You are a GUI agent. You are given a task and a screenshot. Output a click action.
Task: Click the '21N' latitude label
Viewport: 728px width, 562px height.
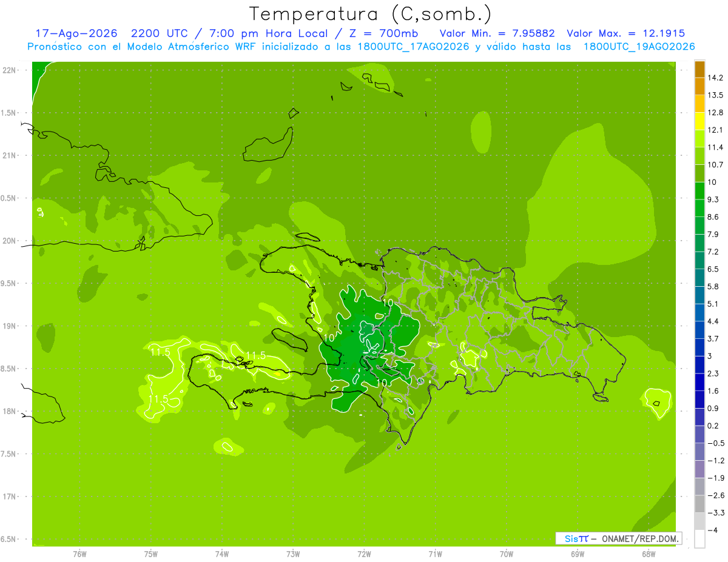[x=10, y=156]
